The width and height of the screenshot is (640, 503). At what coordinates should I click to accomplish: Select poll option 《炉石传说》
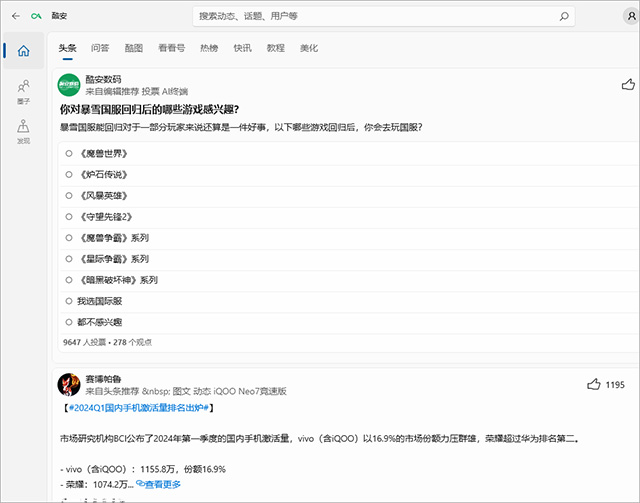(349, 175)
